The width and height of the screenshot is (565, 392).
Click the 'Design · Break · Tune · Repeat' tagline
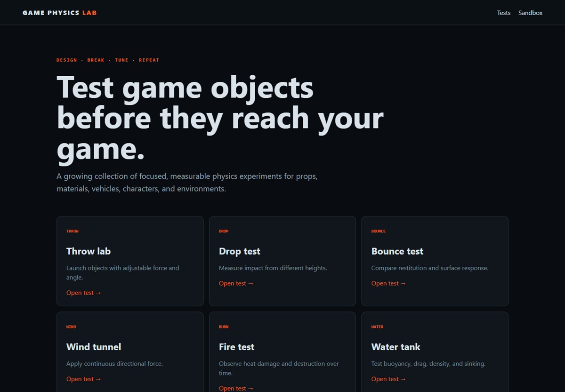pyautogui.click(x=108, y=60)
